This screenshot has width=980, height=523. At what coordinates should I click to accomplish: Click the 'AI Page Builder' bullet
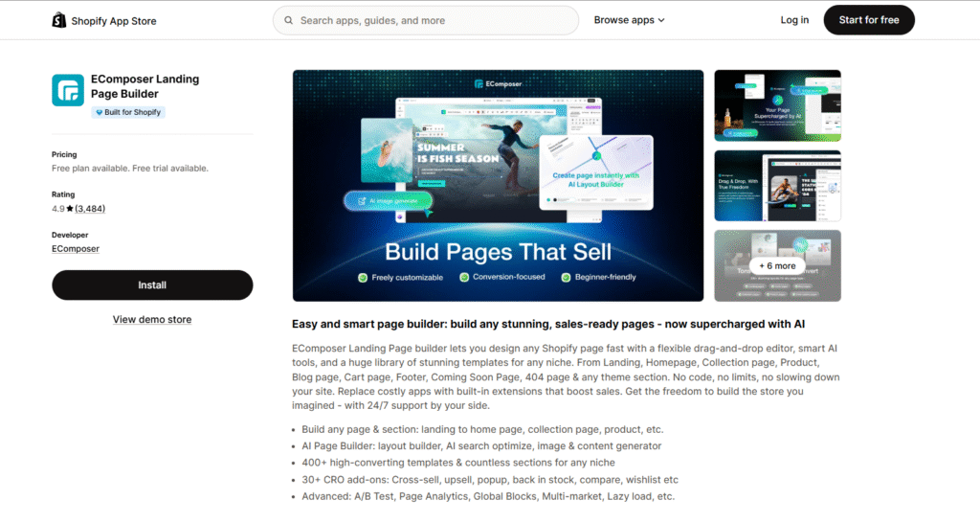[x=481, y=446]
